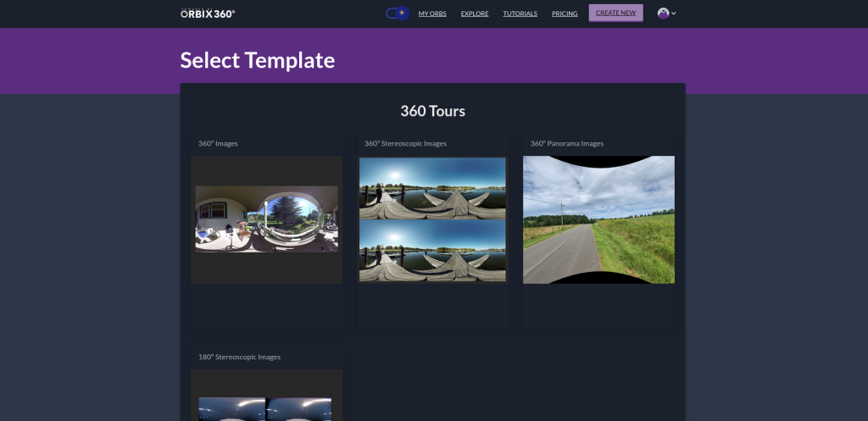Pick the 360° Panorama Images road thumbnail
Image resolution: width=868 pixels, height=421 pixels.
598,219
